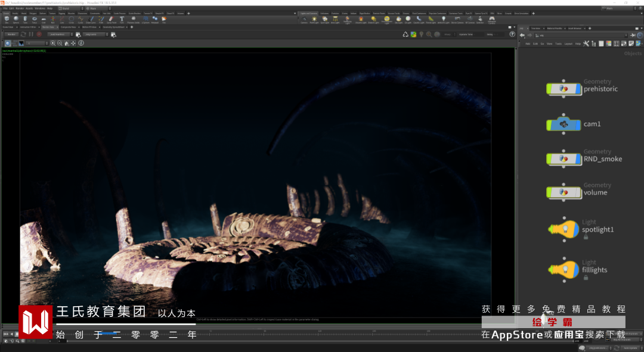The width and height of the screenshot is (644, 352).
Task: Open the Windows menu
Action: (x=40, y=8)
